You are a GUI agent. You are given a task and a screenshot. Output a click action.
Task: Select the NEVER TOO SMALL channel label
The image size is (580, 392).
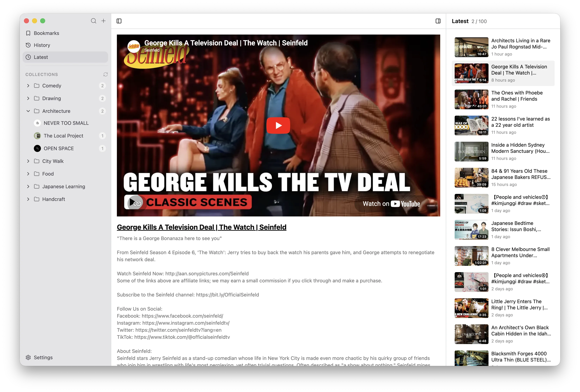[66, 123]
